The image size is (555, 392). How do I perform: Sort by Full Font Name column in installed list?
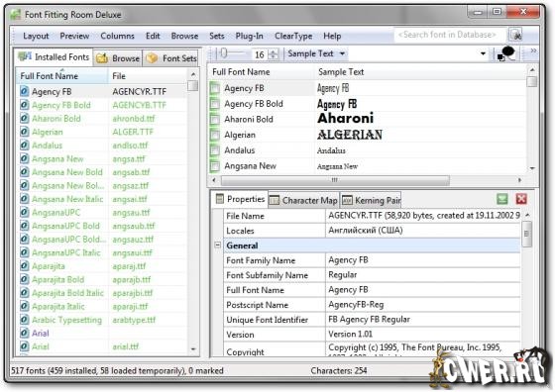61,76
